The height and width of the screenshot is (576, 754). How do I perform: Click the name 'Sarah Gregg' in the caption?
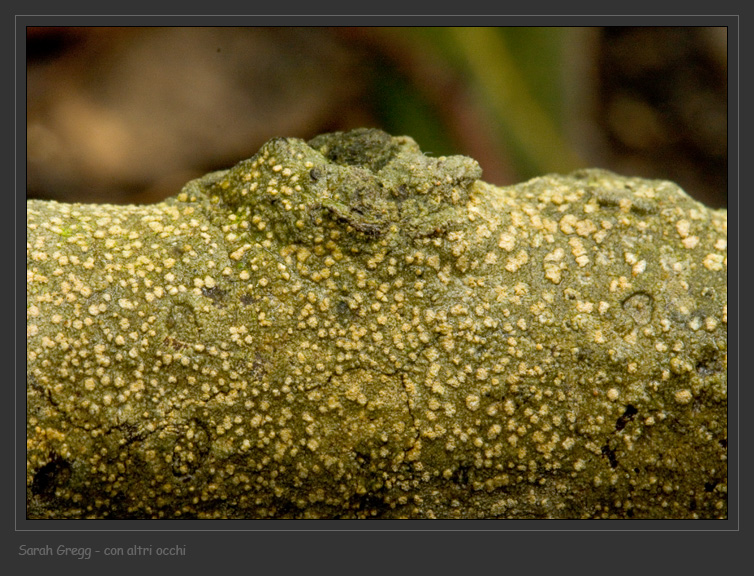(55, 550)
